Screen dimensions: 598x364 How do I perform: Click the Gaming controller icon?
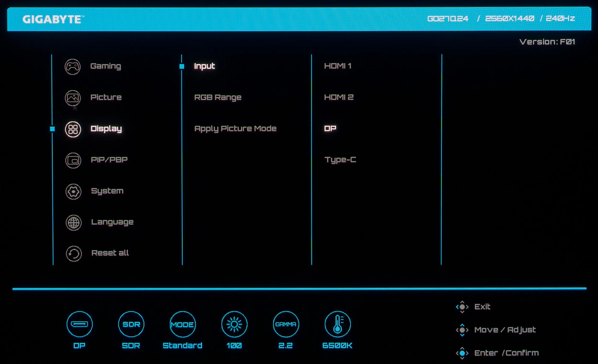coord(72,66)
